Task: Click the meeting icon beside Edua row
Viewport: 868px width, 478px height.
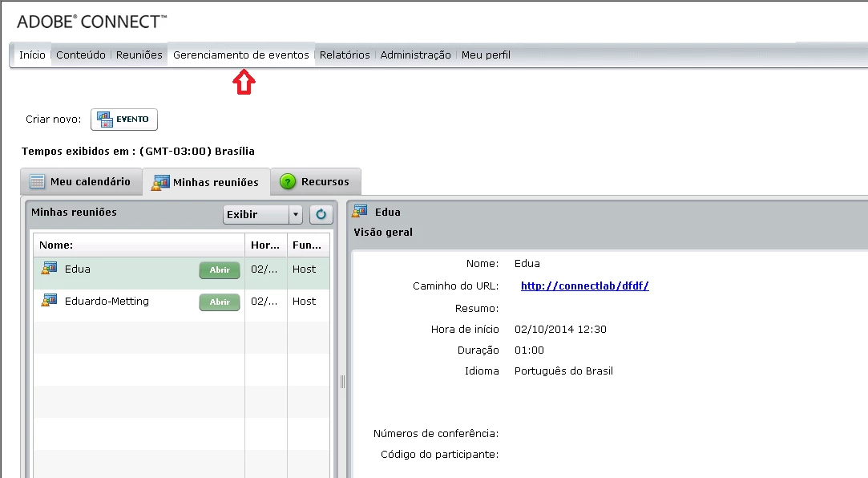Action: tap(49, 269)
